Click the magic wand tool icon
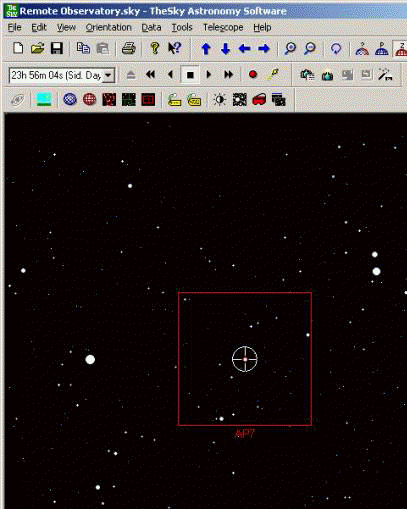 385,75
